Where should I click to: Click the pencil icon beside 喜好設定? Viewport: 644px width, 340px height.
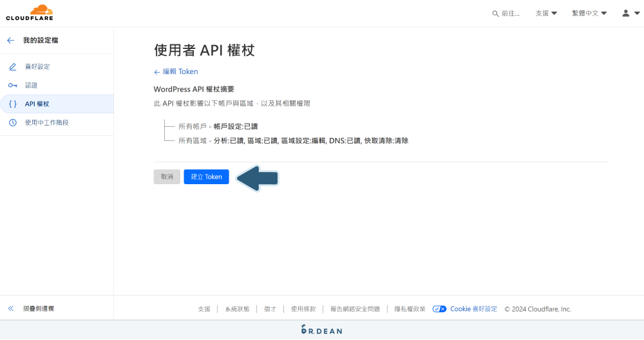point(13,66)
